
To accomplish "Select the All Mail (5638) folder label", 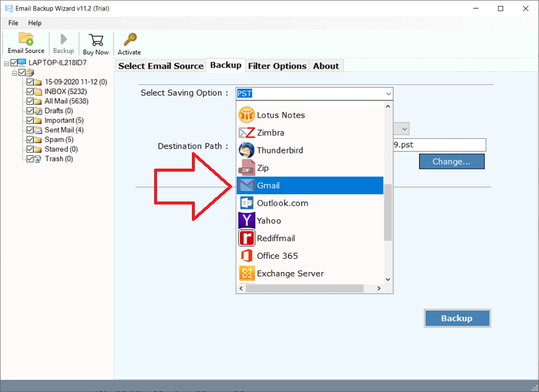I will tap(66, 102).
